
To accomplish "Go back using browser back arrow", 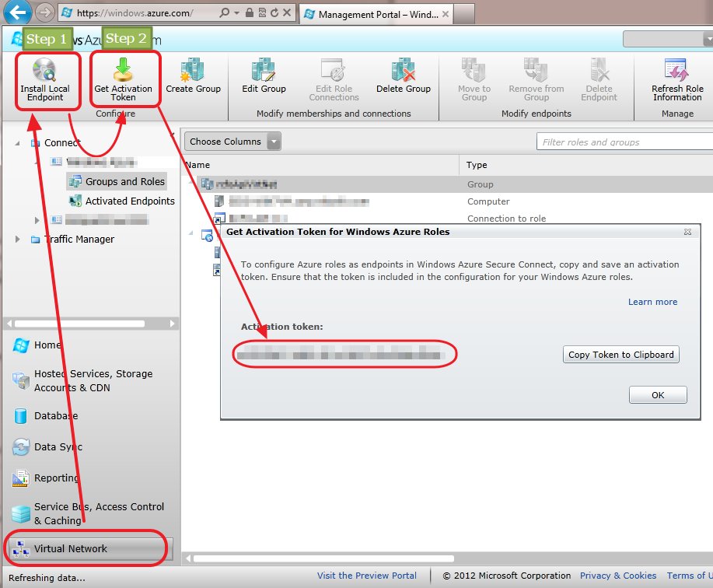I will pos(17,12).
